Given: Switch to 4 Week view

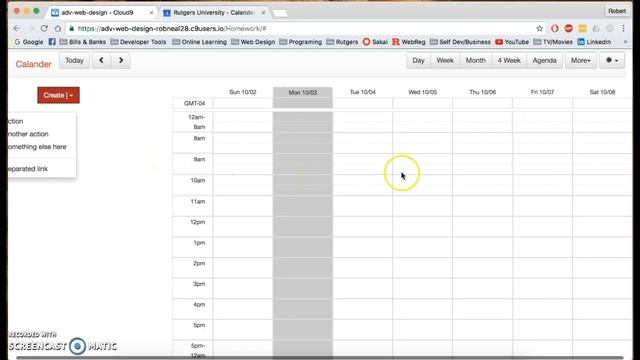Looking at the screenshot, I should point(509,60).
